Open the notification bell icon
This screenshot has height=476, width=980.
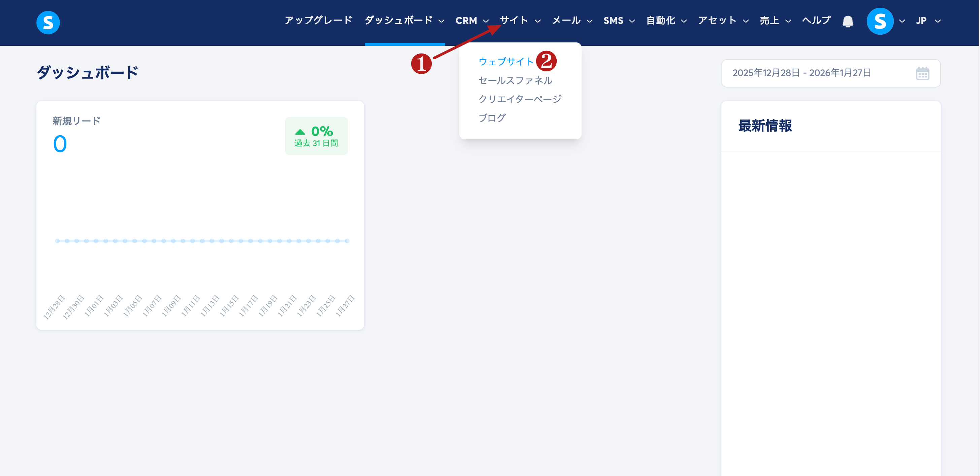[x=848, y=21]
